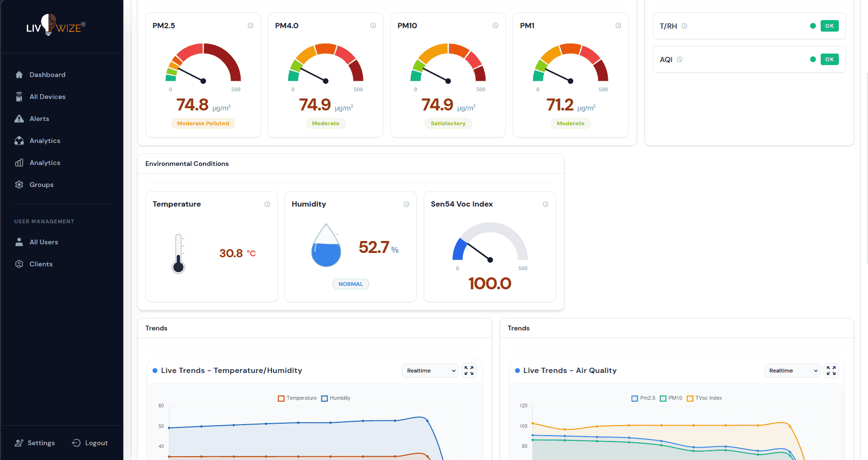Open the Alerts menu item
Image resolution: width=868 pixels, height=460 pixels.
(39, 119)
